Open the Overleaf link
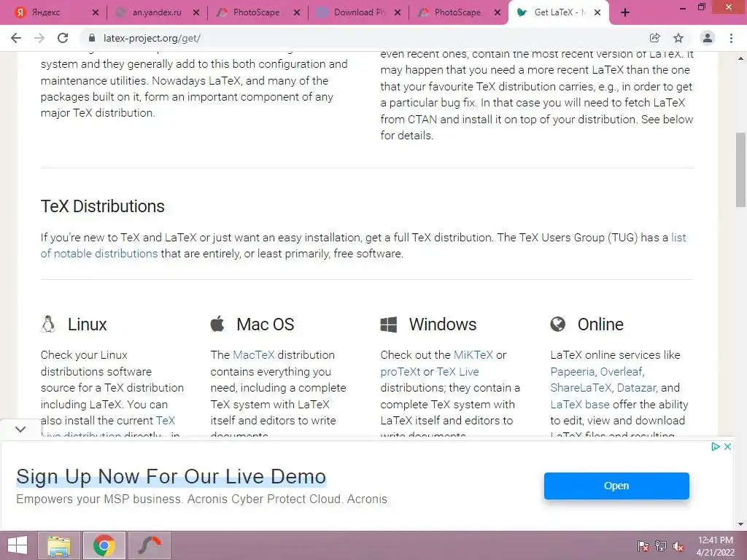 click(x=622, y=371)
